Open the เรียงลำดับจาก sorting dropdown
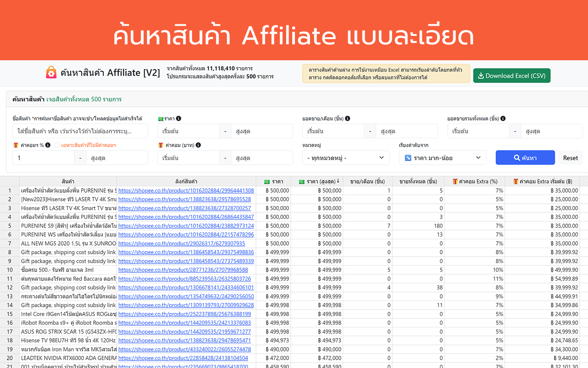Image resolution: width=588 pixels, height=368 pixels. 442,157
